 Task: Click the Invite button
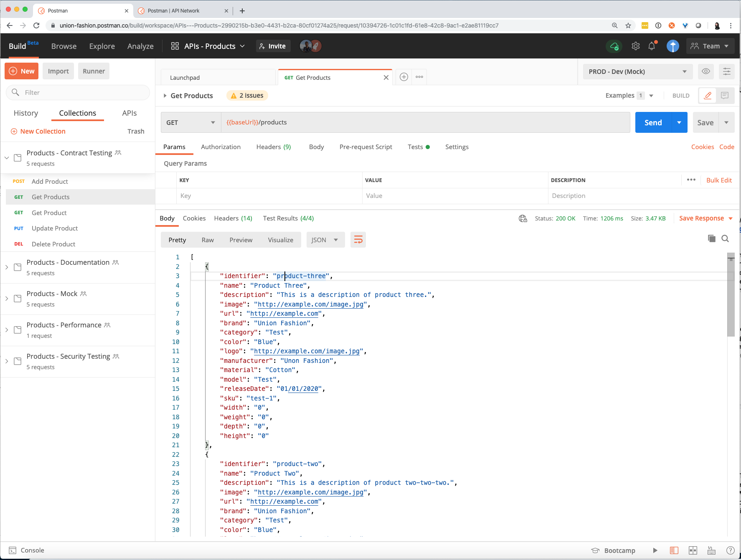[x=272, y=46]
